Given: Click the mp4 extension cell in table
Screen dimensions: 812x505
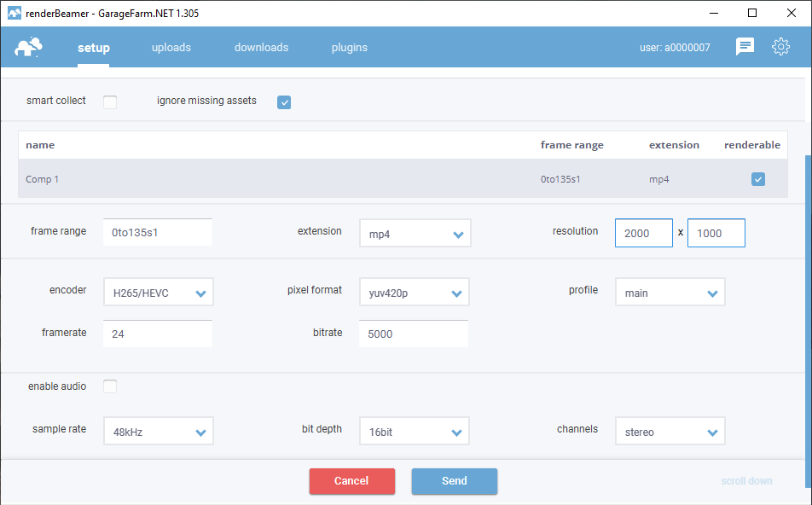Looking at the screenshot, I should [x=659, y=179].
